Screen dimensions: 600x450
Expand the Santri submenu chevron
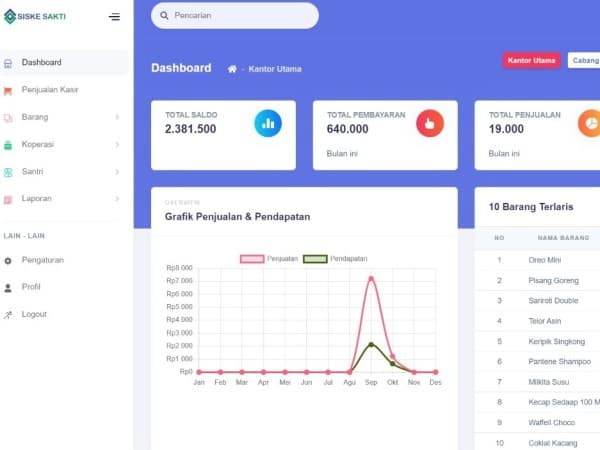(x=117, y=171)
